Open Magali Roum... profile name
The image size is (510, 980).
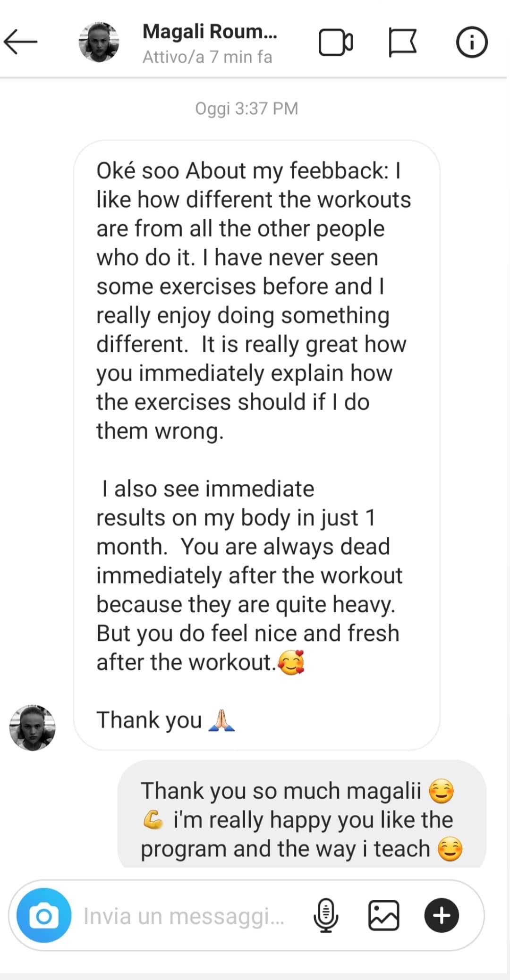(210, 32)
